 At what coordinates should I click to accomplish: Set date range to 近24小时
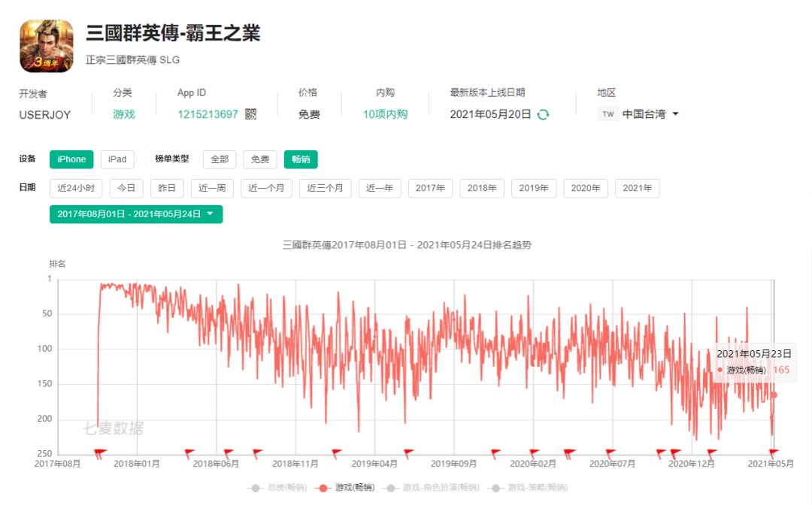(x=76, y=189)
